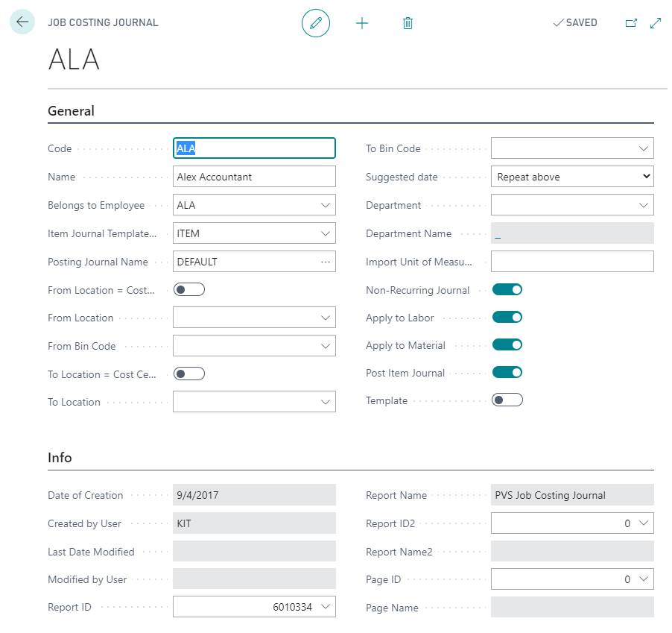Go back with the arrow button

[x=22, y=22]
